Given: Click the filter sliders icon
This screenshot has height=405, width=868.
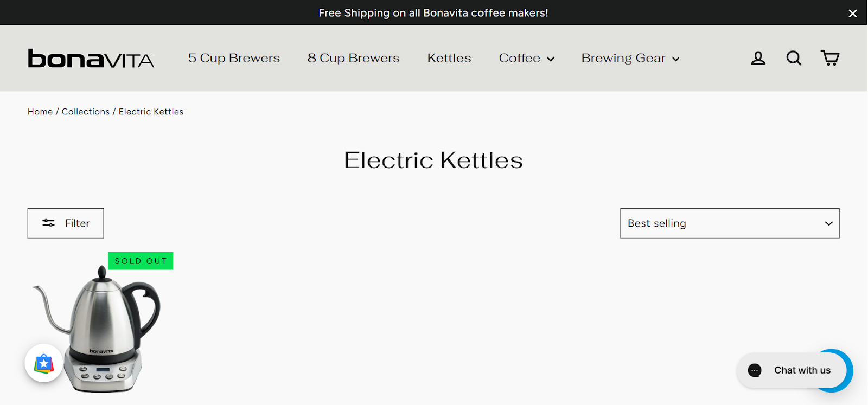Looking at the screenshot, I should coord(48,223).
